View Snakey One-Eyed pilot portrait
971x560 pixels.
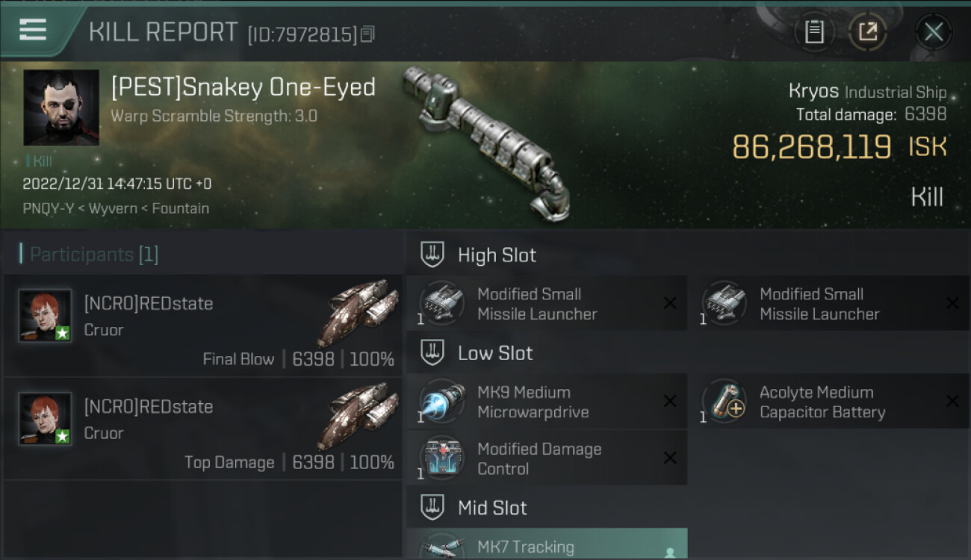pyautogui.click(x=61, y=108)
